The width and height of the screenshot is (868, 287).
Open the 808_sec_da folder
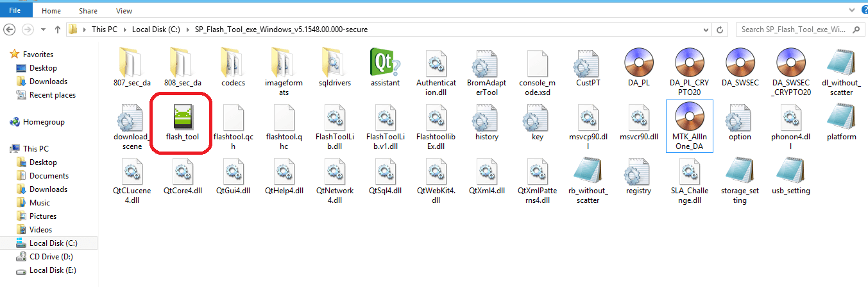[x=182, y=69]
